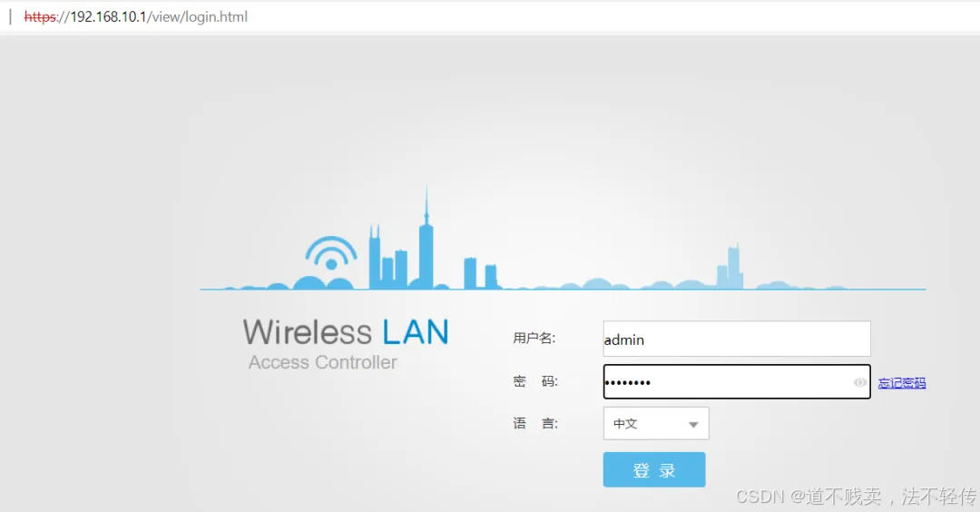
Task: Click the Wireless LAN logo text
Action: (x=346, y=332)
